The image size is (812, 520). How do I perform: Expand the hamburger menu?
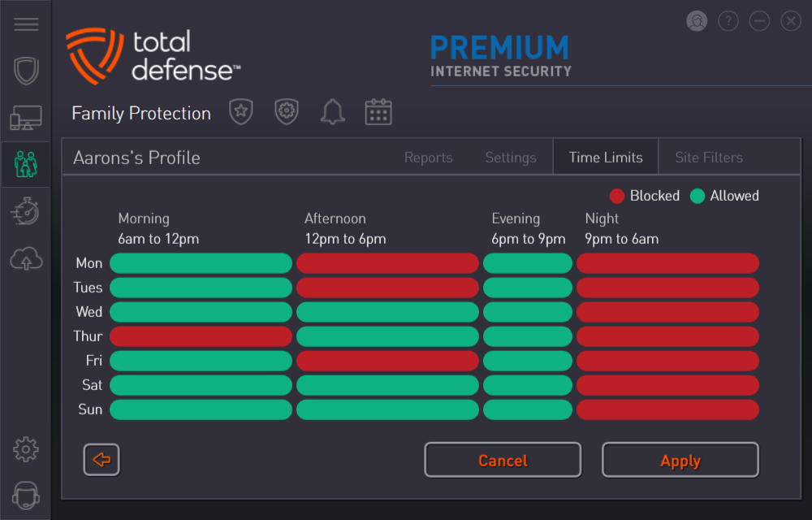(26, 24)
